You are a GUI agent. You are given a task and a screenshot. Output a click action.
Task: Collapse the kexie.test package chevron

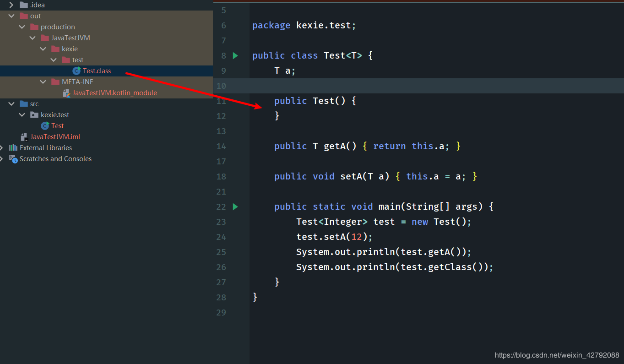click(22, 115)
